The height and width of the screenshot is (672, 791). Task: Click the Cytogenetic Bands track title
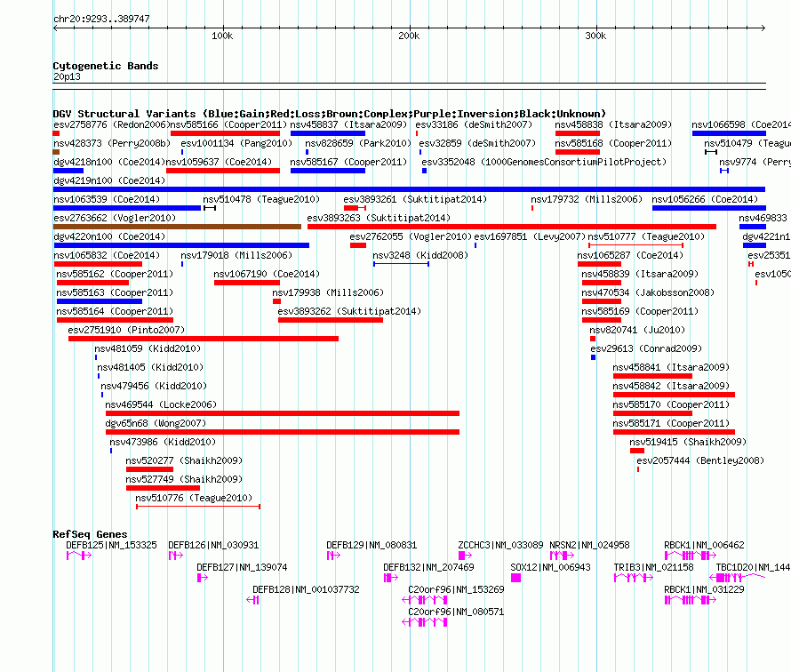pos(106,66)
